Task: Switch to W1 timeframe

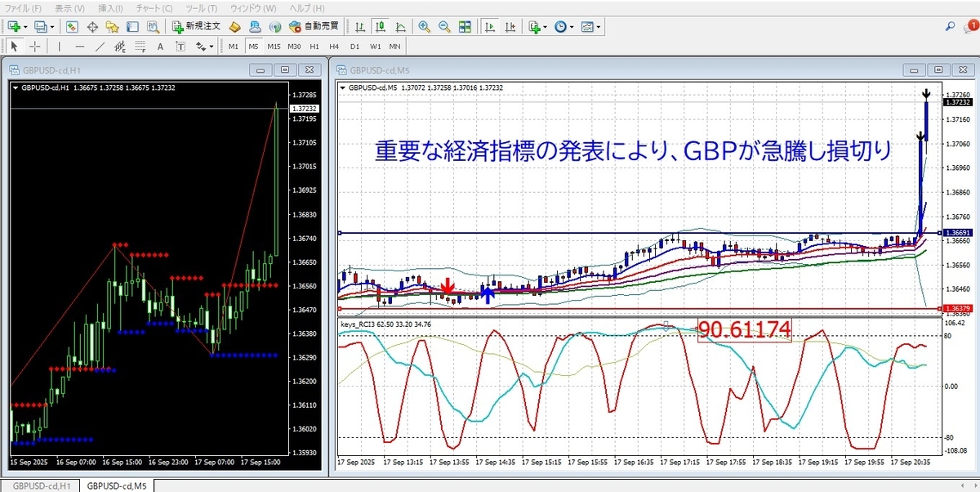Action: 376,47
